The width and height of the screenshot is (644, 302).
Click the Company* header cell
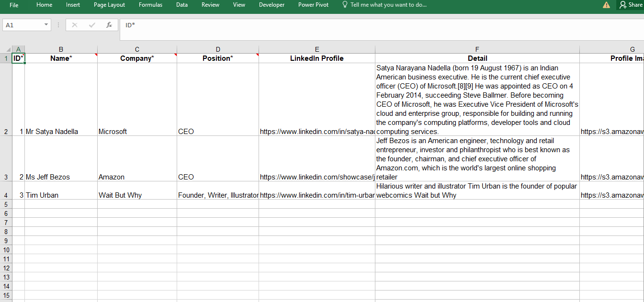coord(137,58)
